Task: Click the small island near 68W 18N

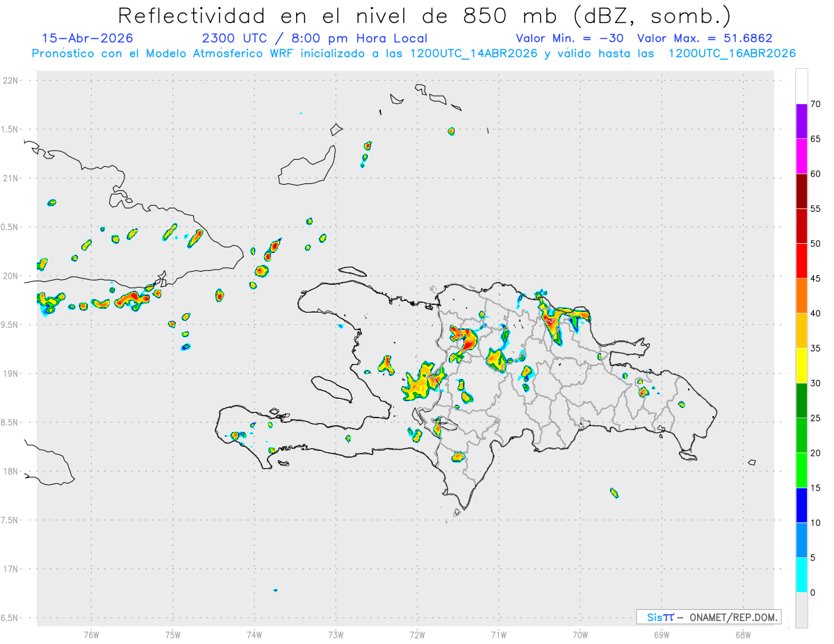Action: (752, 462)
